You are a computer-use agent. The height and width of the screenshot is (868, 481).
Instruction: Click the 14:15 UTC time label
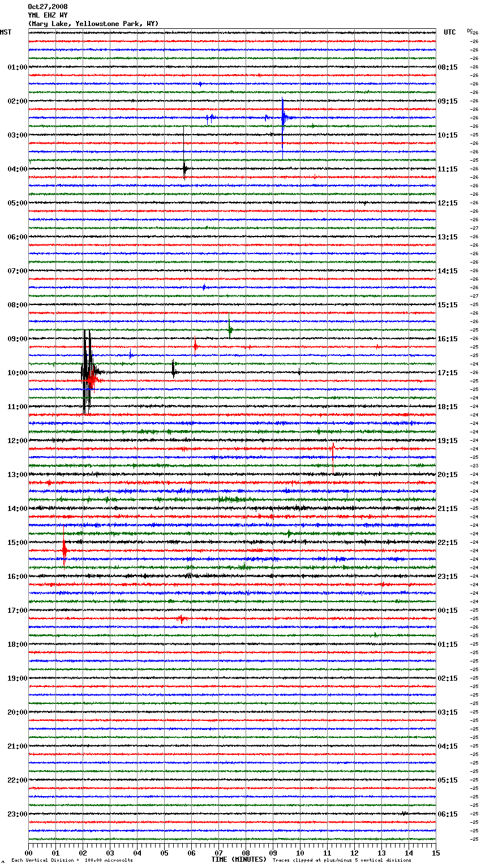tap(448, 271)
